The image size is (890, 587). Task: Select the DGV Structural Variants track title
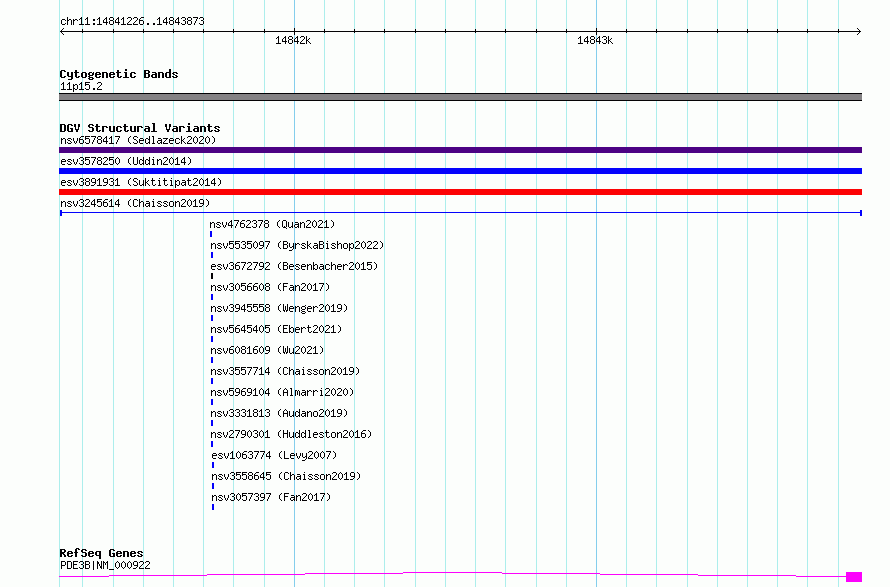coord(140,128)
